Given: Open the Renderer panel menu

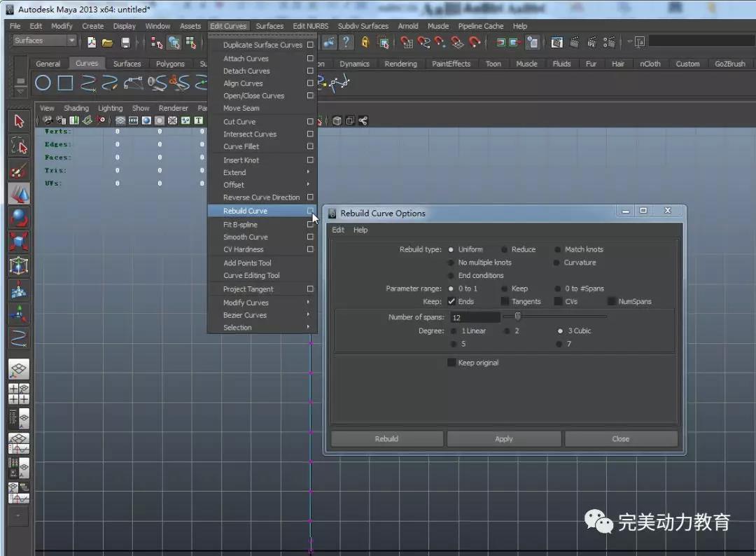Looking at the screenshot, I should pyautogui.click(x=173, y=108).
